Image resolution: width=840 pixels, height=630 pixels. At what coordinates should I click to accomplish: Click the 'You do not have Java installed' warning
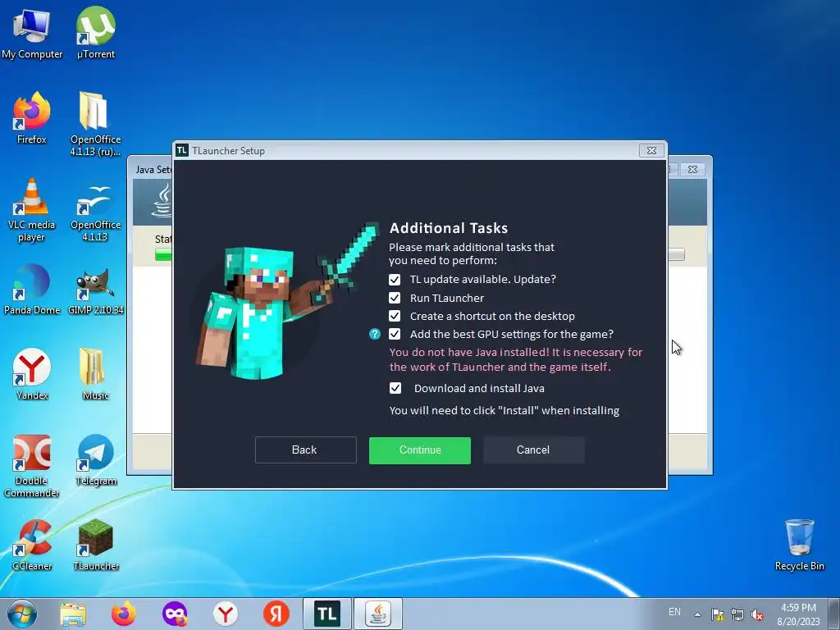[516, 359]
